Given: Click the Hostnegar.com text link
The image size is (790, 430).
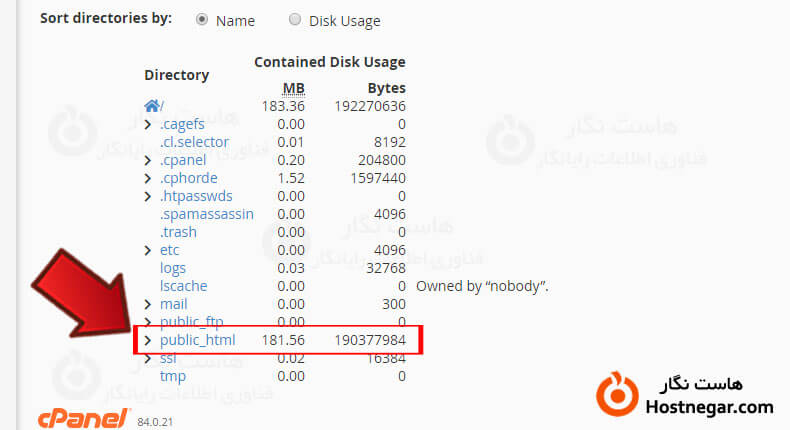Looking at the screenshot, I should [709, 407].
